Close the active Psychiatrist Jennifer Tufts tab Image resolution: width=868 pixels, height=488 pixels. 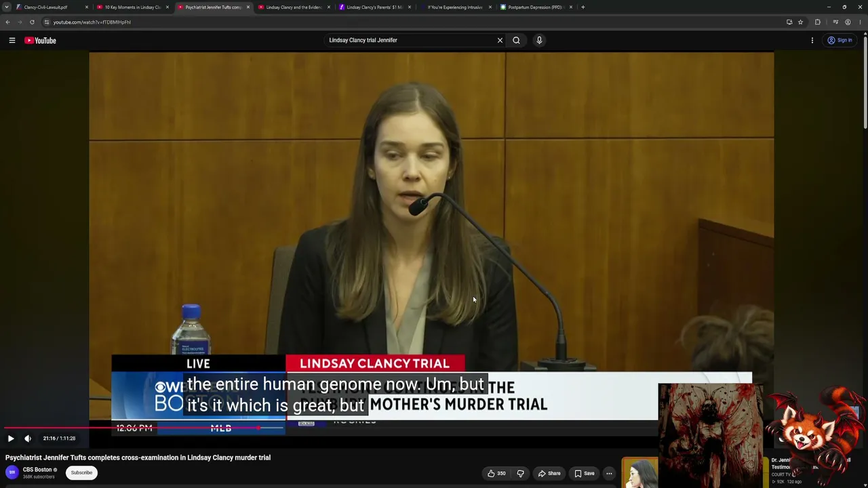(248, 7)
